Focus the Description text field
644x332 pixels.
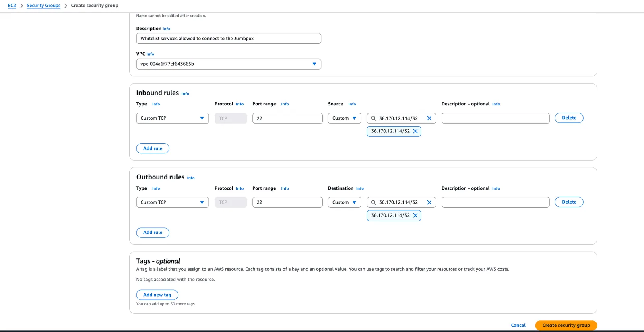[x=229, y=39]
